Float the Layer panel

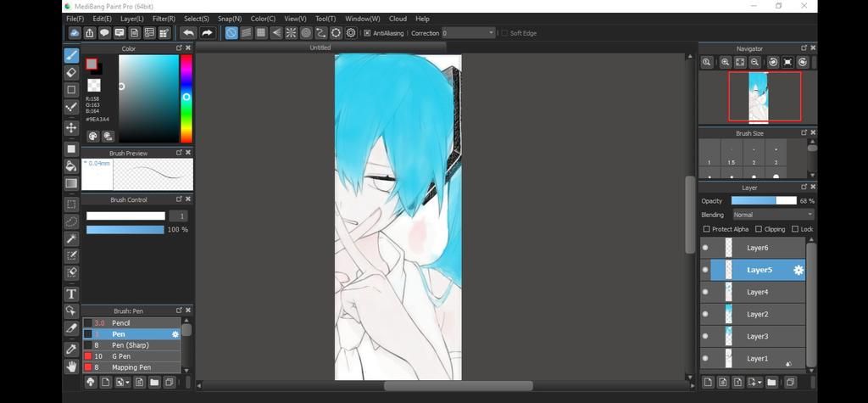(x=804, y=188)
